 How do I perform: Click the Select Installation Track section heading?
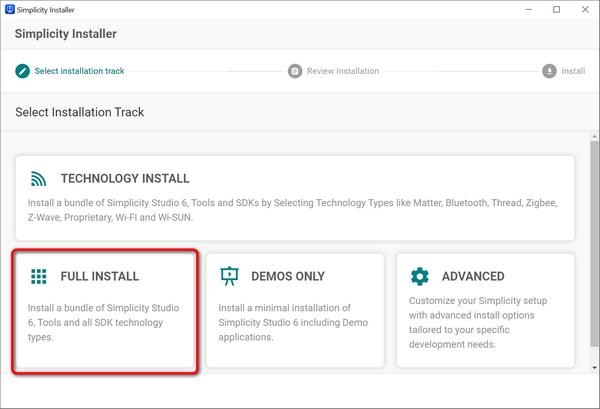[x=80, y=112]
